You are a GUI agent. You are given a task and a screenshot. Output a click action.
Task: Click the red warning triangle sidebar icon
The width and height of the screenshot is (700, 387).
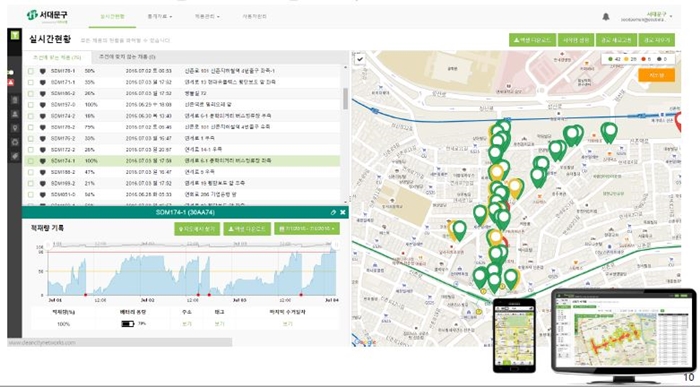[11, 83]
